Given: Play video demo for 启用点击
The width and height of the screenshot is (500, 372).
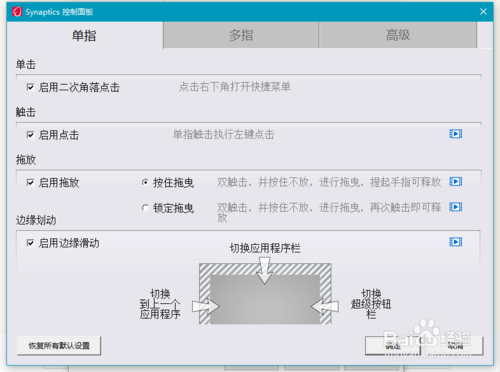Looking at the screenshot, I should pos(455,134).
